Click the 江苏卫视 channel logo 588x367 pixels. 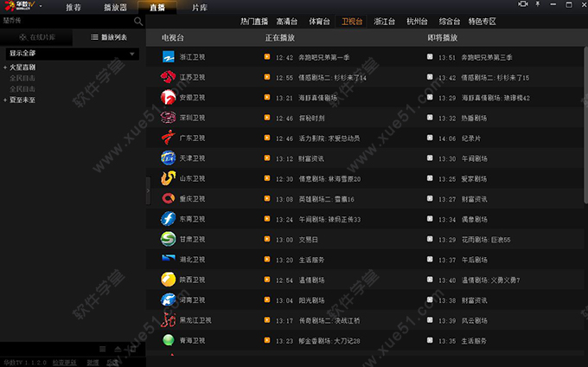tap(168, 77)
